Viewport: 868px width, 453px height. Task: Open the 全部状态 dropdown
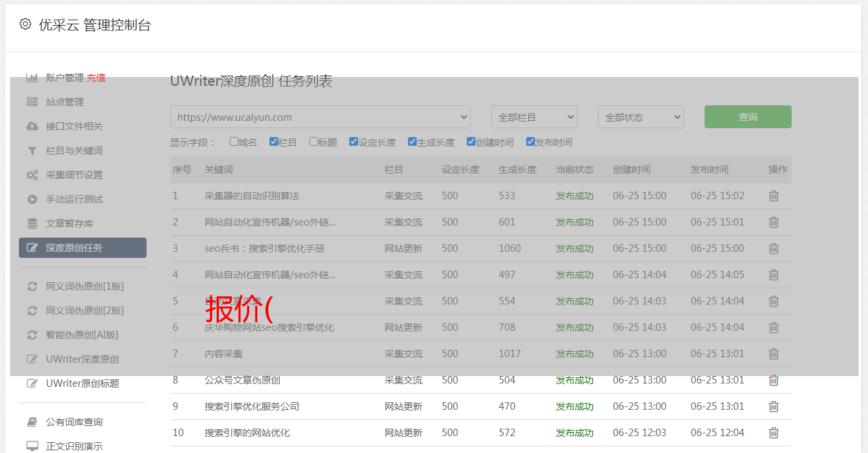[x=641, y=117]
